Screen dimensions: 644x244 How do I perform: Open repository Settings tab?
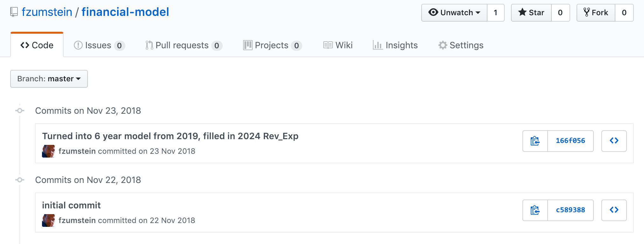coord(461,45)
